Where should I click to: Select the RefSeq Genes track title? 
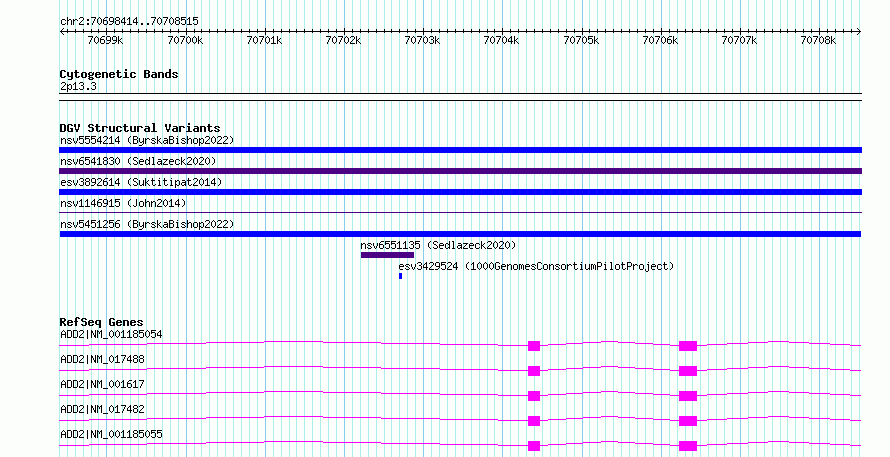tap(101, 322)
